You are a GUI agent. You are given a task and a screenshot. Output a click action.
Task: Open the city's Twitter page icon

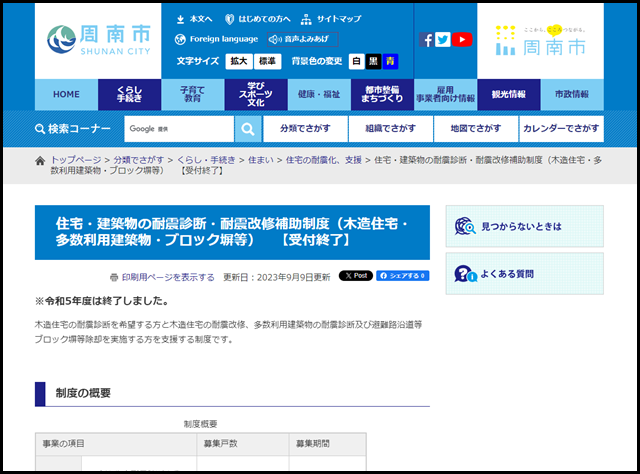[x=443, y=40]
